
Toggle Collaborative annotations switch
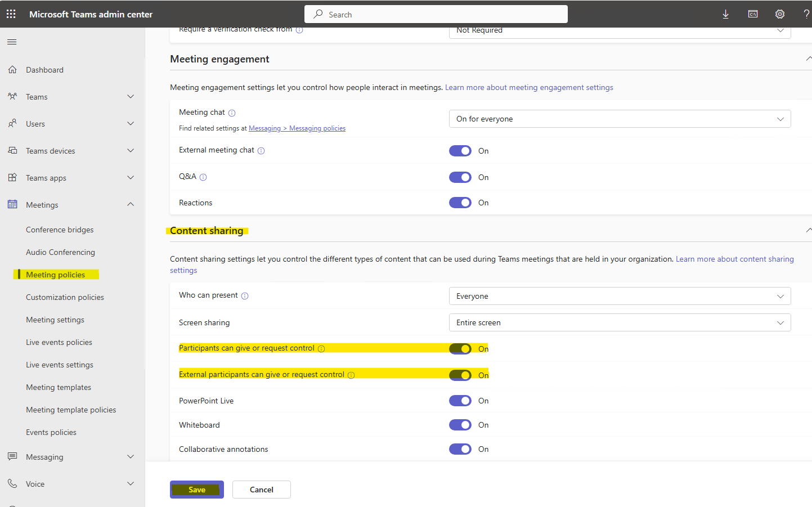460,449
